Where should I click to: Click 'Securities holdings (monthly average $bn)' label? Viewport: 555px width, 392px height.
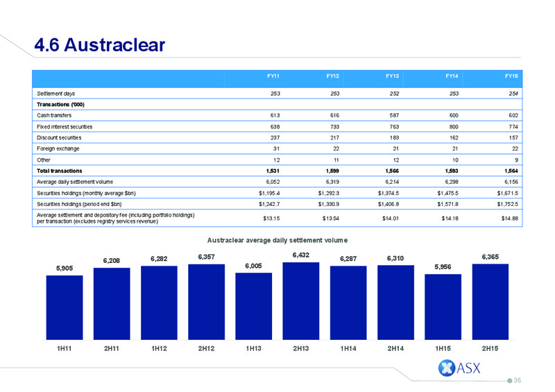(86, 194)
